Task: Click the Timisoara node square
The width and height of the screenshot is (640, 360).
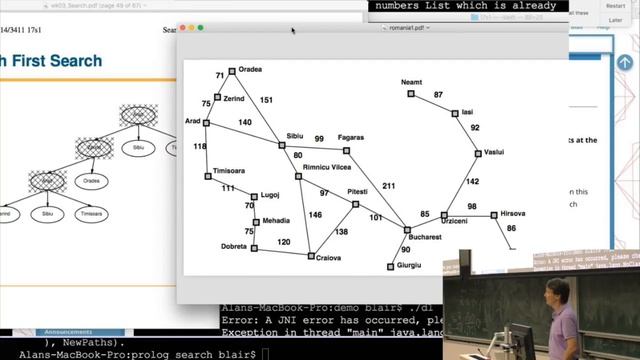Action: pos(208,176)
